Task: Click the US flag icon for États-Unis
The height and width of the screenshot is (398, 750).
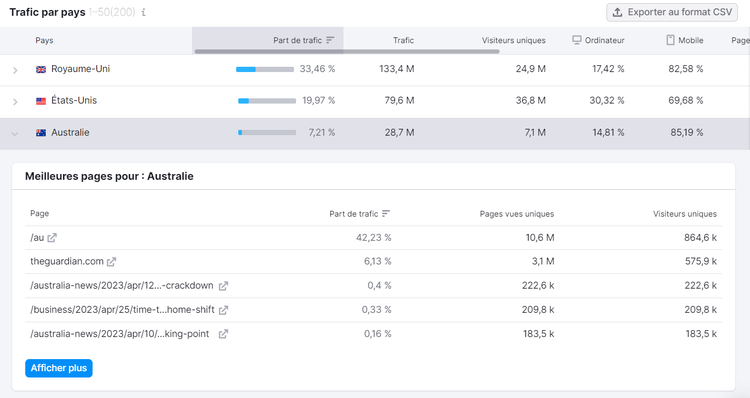Action: click(x=41, y=101)
